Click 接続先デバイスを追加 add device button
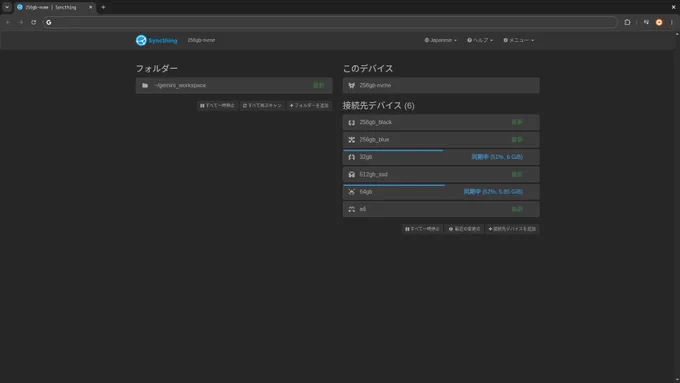Image resolution: width=680 pixels, height=383 pixels. (x=513, y=229)
